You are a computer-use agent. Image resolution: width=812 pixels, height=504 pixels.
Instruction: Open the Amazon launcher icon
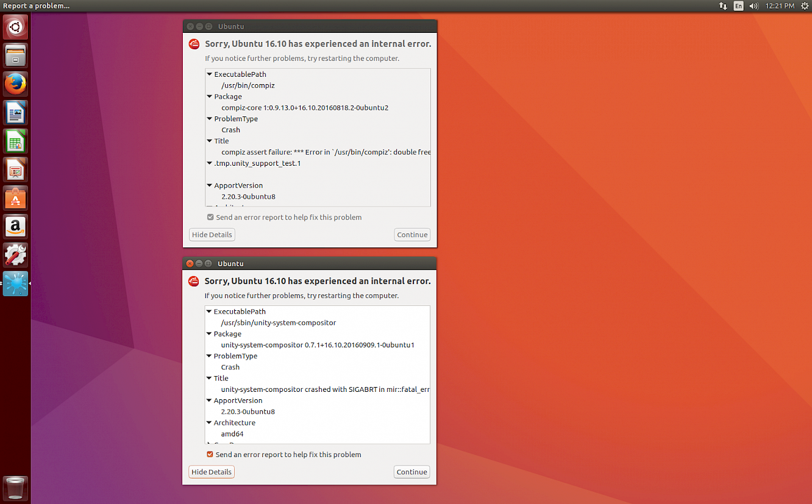pyautogui.click(x=15, y=227)
